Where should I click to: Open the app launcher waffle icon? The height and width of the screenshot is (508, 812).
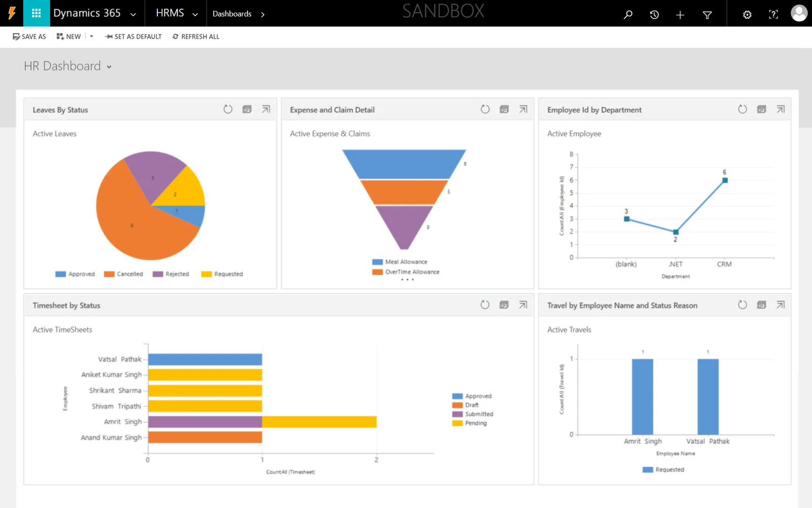pyautogui.click(x=36, y=13)
